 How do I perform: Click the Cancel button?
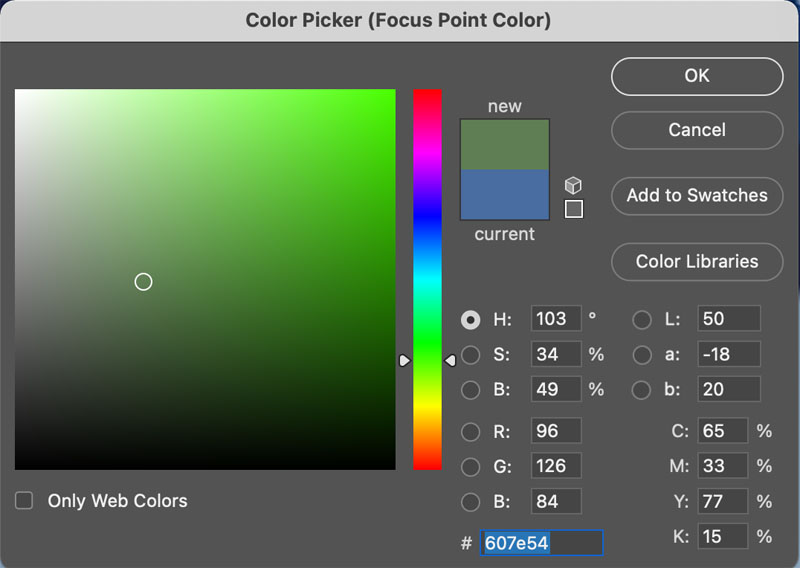tap(697, 130)
